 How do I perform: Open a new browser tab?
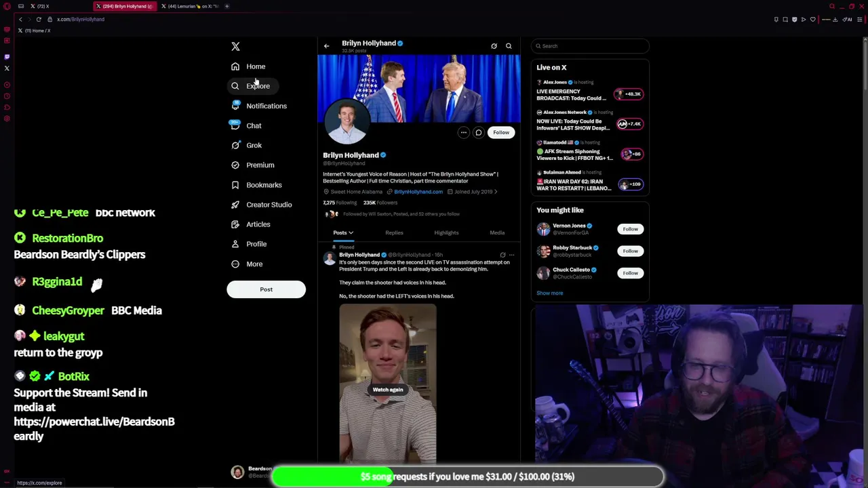[226, 6]
